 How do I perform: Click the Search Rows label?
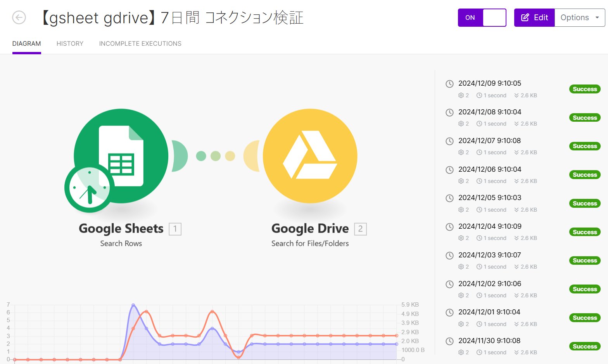(x=121, y=243)
